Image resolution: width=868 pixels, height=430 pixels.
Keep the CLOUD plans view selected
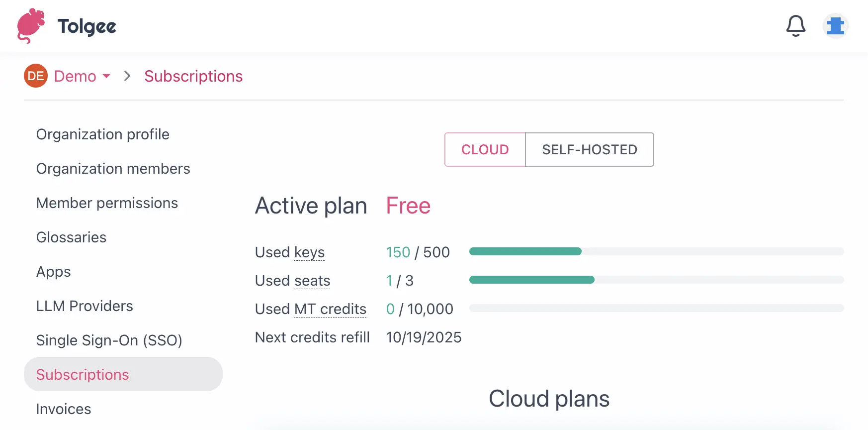485,149
